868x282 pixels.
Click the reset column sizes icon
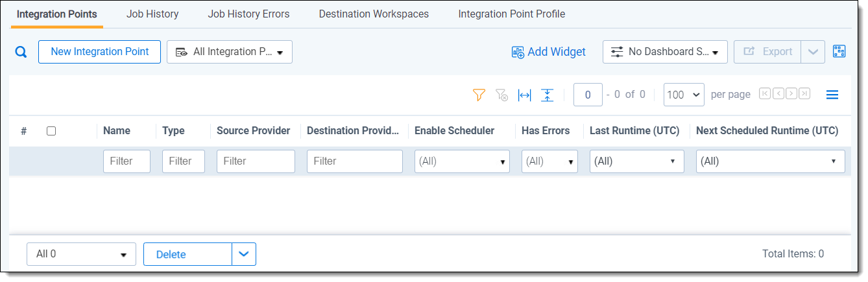click(548, 95)
